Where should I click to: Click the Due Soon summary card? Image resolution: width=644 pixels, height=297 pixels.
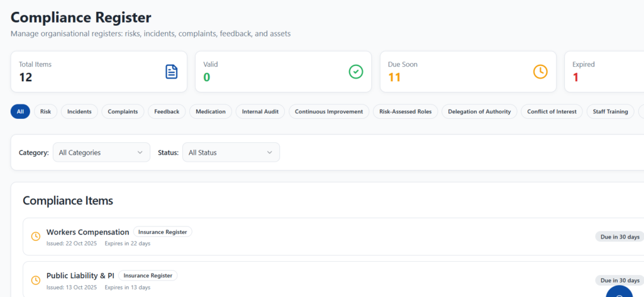click(468, 72)
